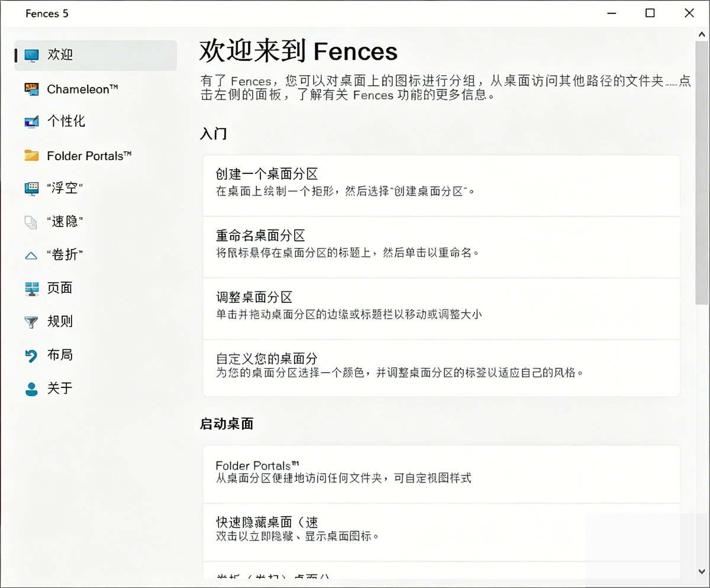Click the Fences 5 window title

point(47,14)
